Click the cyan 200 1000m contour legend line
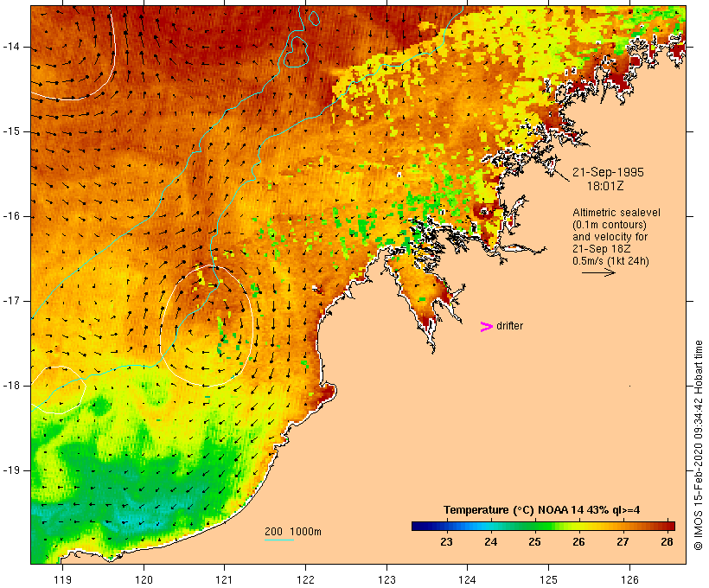709x588 pixels. (x=279, y=540)
